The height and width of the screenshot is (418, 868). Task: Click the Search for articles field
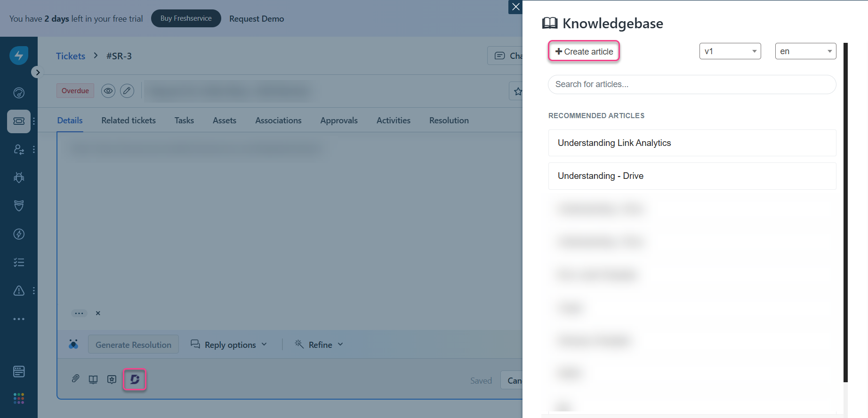(x=692, y=84)
